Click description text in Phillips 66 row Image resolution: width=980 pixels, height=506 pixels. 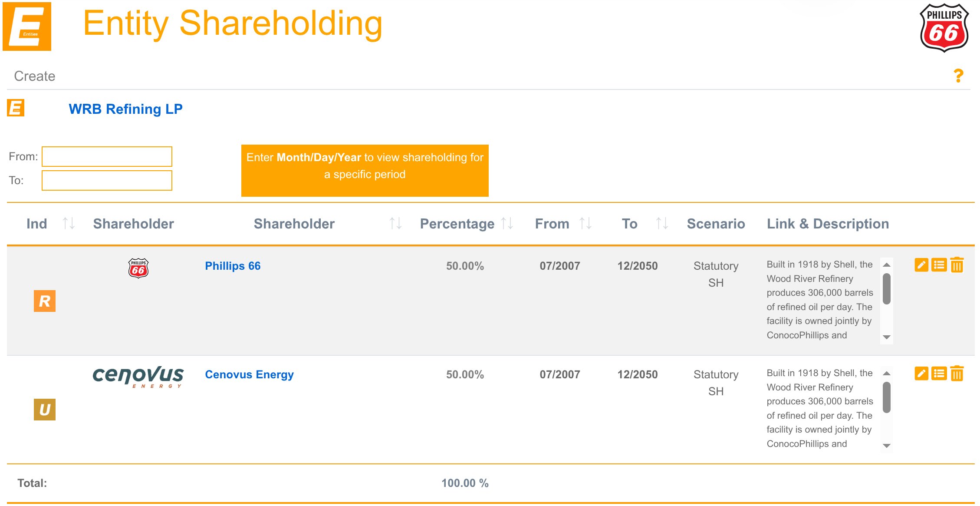[x=820, y=300]
